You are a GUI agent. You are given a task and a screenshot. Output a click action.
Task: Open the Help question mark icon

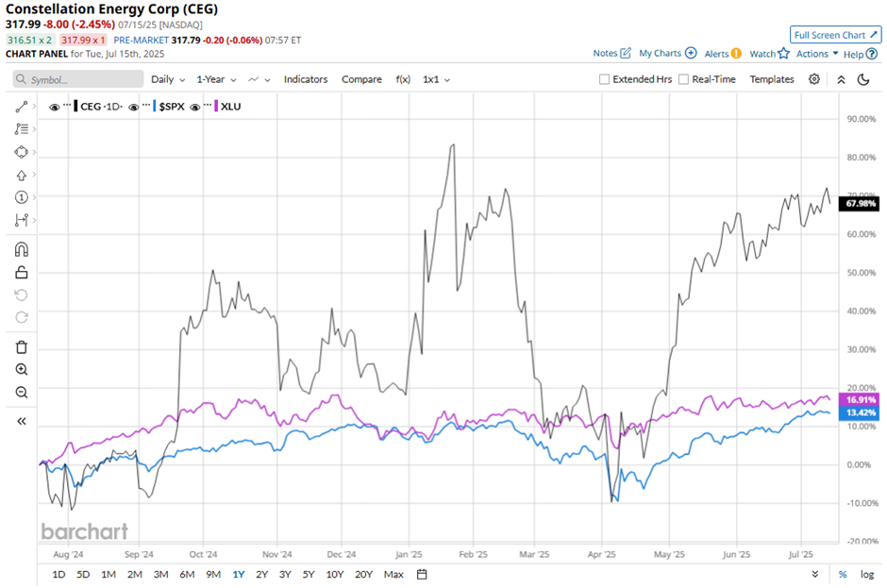point(872,55)
